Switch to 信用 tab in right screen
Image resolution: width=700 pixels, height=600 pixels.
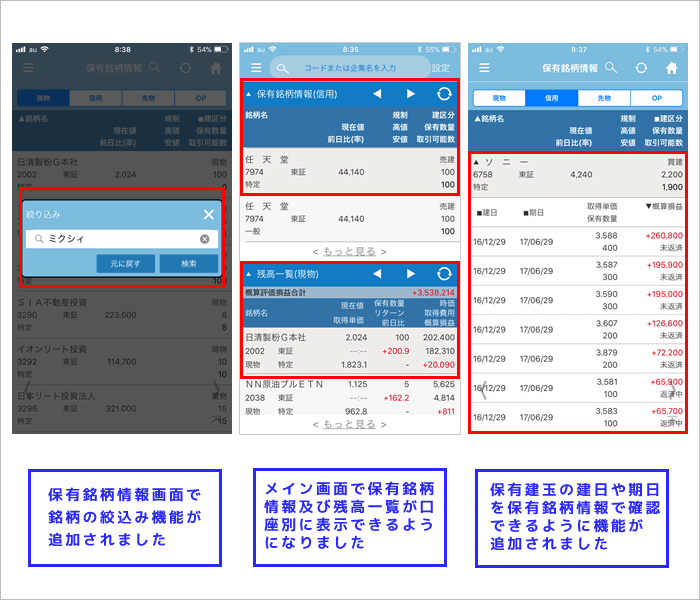click(551, 98)
